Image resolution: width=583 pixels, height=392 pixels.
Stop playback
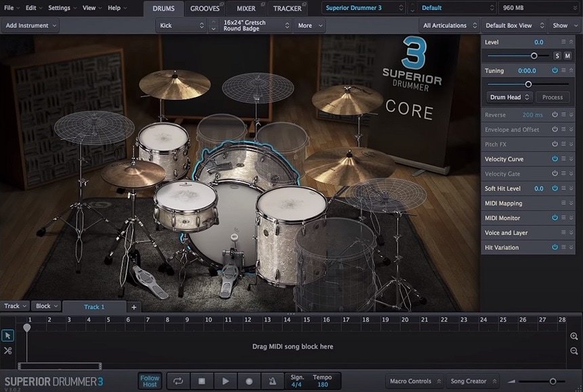point(201,381)
